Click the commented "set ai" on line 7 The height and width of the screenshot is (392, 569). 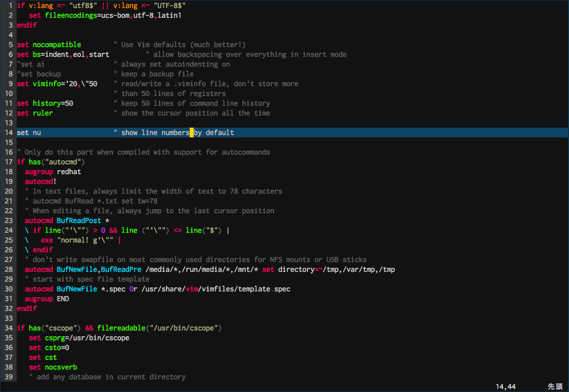click(x=33, y=64)
